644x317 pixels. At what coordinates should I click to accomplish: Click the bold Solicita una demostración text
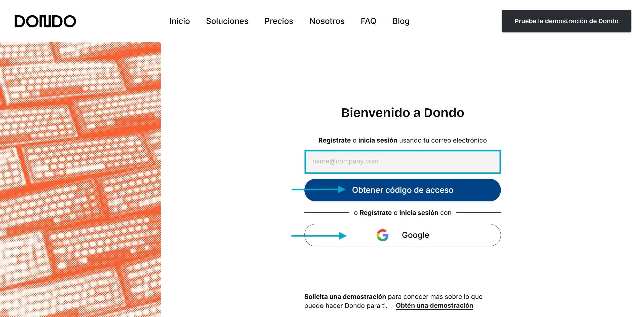(x=345, y=297)
